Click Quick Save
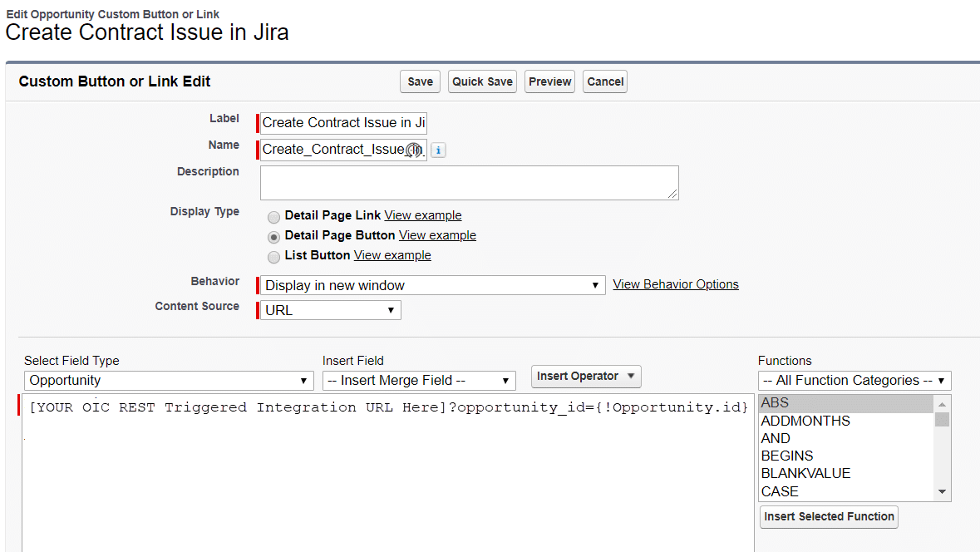Screen dimensions: 980x552 pyautogui.click(x=482, y=81)
